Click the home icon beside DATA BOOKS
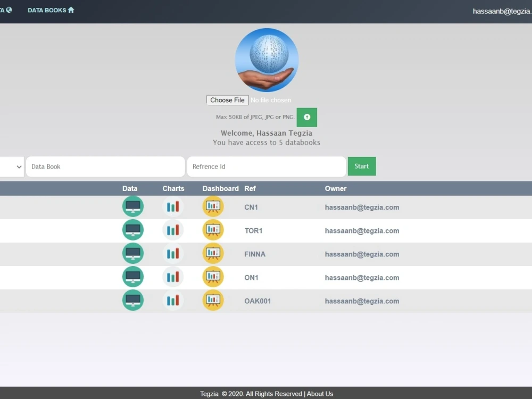This screenshot has width=532, height=399. tap(70, 10)
